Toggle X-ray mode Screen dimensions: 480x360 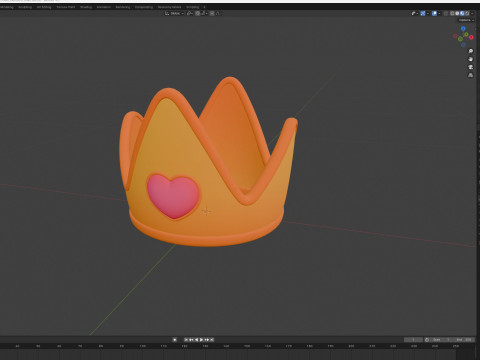[x=446, y=13]
